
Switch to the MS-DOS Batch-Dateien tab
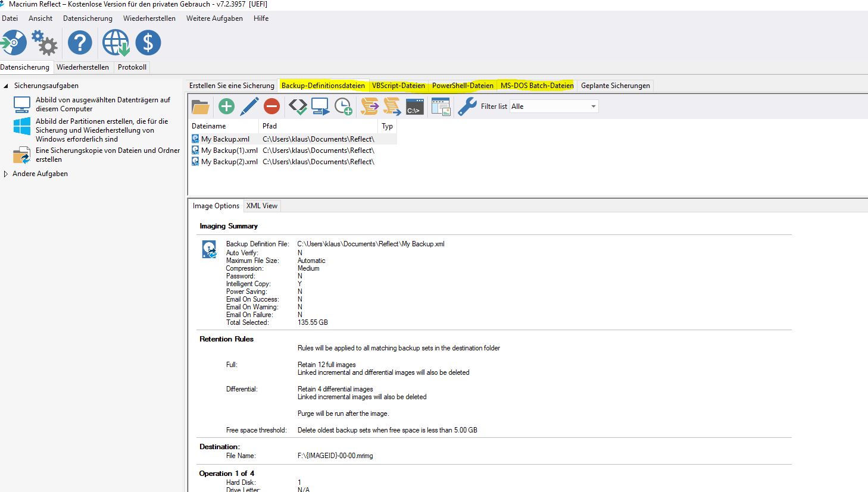(537, 86)
